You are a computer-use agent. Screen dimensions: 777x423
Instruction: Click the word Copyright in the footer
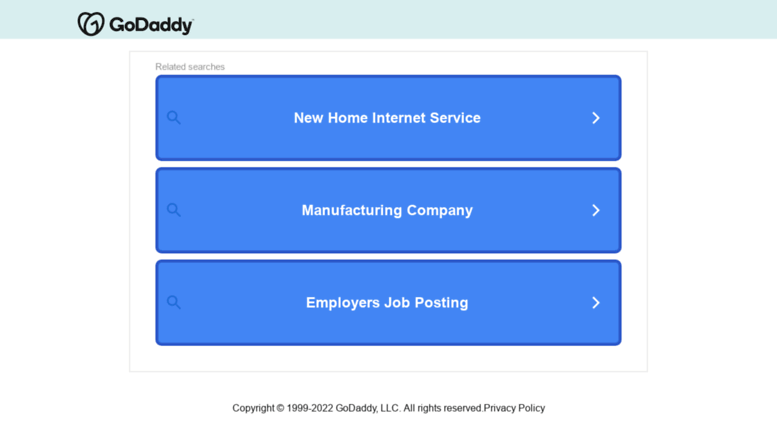click(x=253, y=408)
